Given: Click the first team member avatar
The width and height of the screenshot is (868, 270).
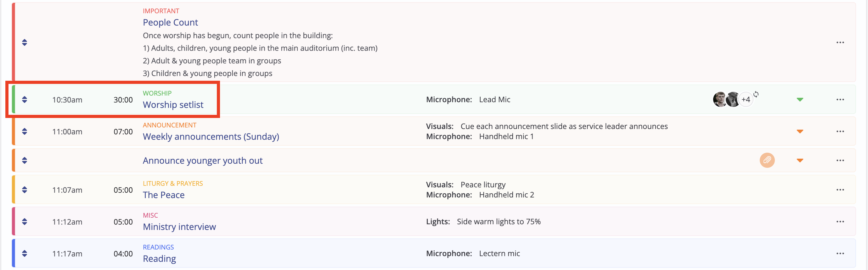Looking at the screenshot, I should coord(720,100).
